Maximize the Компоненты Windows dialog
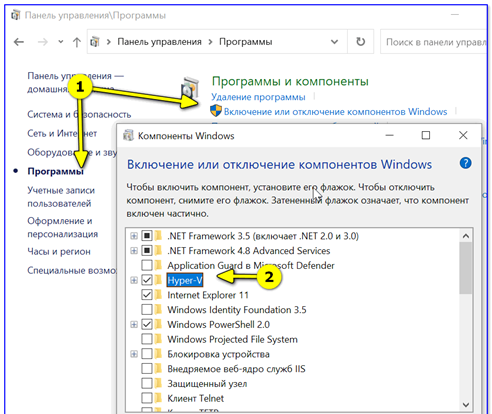The image size is (492, 414). click(x=426, y=135)
